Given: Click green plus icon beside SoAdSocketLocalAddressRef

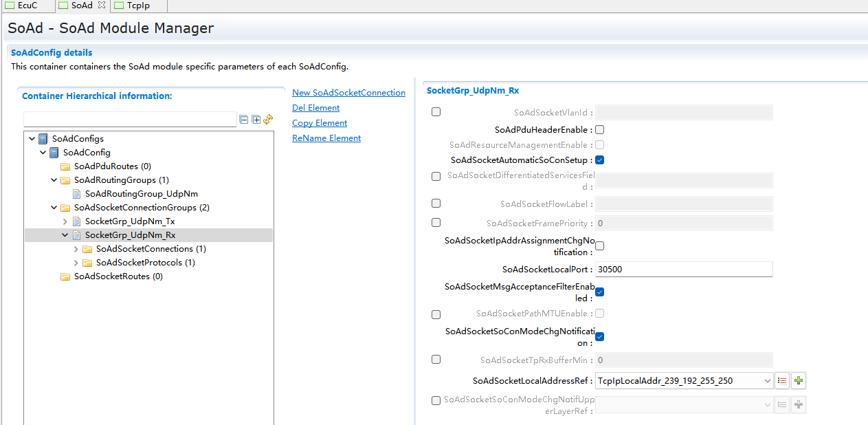Looking at the screenshot, I should 798,380.
